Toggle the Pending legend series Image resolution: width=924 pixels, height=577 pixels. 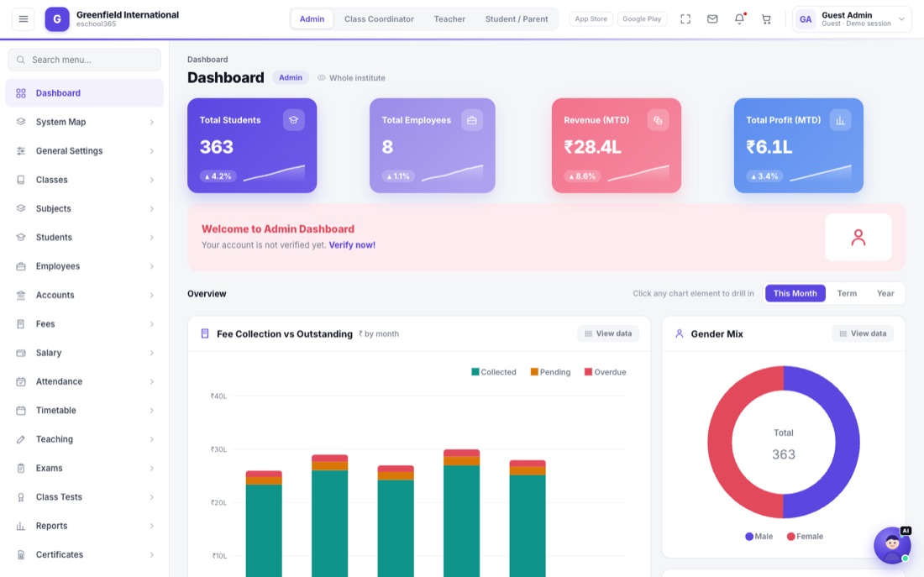pyautogui.click(x=550, y=372)
